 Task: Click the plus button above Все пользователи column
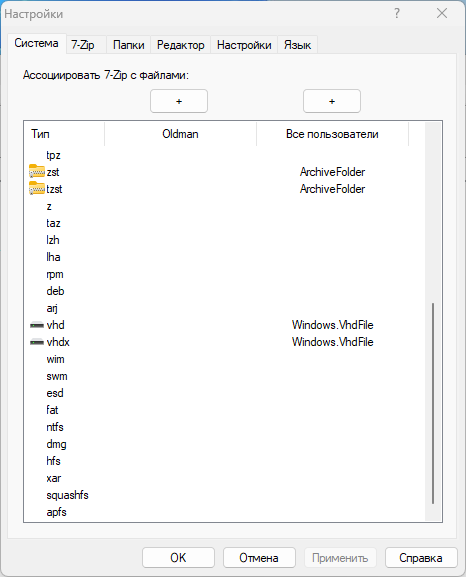332,101
